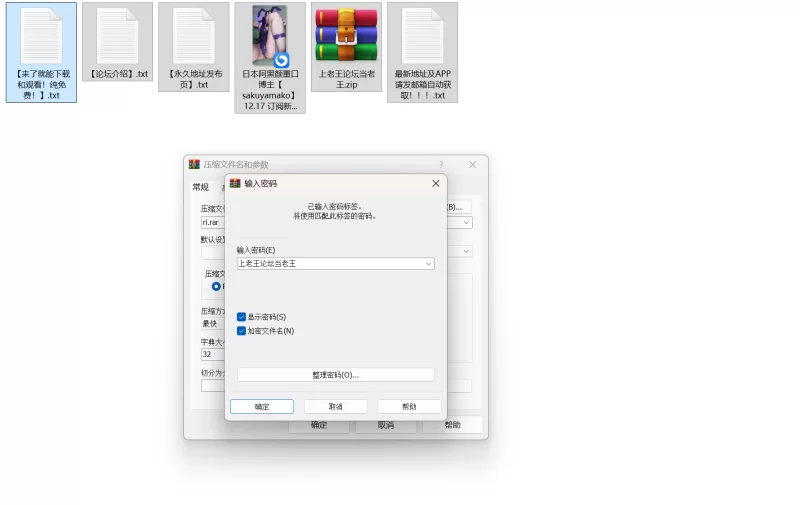Toggle the 加密文件名(N) checkbox

(x=241, y=331)
